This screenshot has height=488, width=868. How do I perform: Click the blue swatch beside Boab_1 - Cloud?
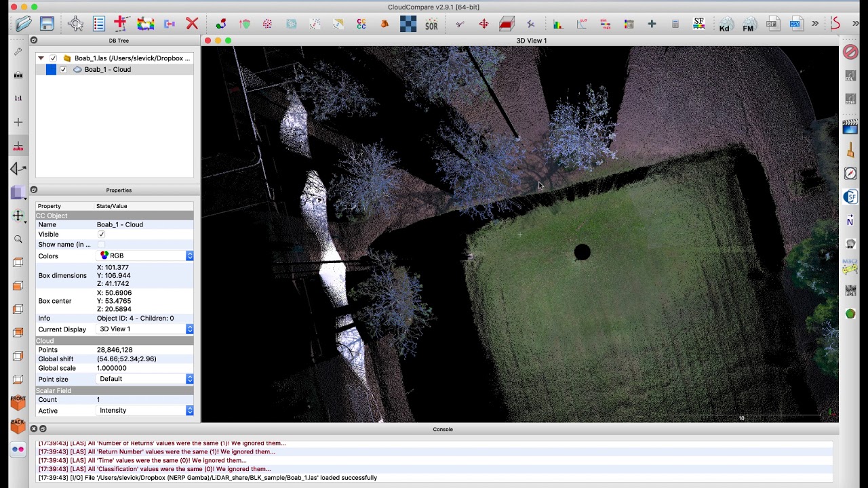click(x=51, y=69)
